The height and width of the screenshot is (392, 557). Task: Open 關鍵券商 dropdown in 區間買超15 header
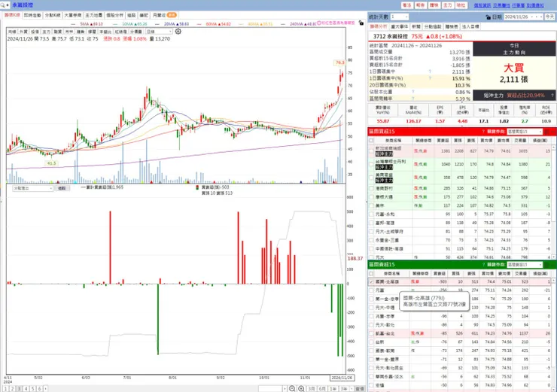click(525, 132)
